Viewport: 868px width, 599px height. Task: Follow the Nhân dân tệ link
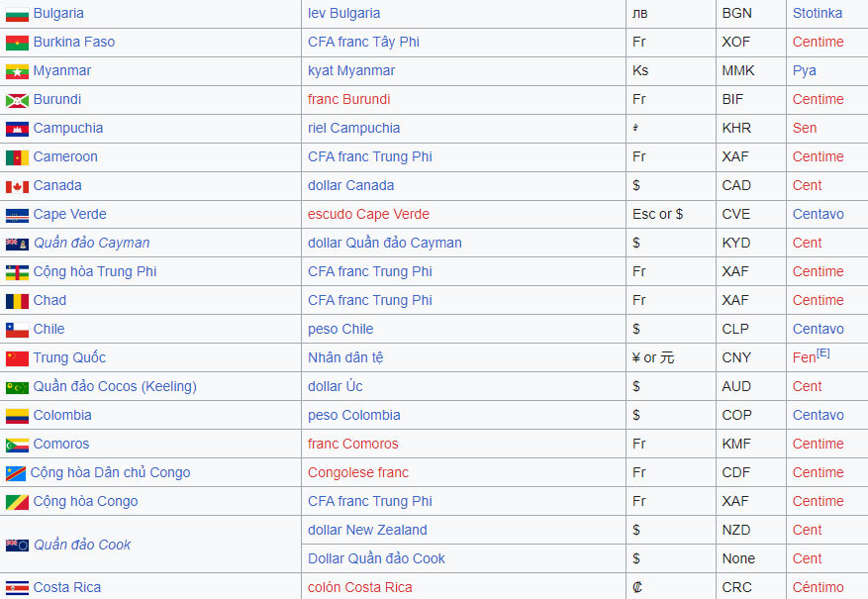[x=345, y=358]
